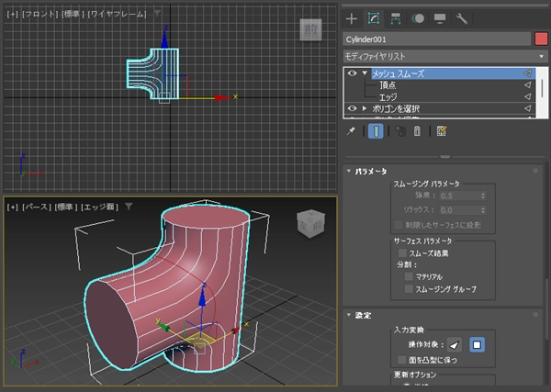Click Make Unique icon

400,131
